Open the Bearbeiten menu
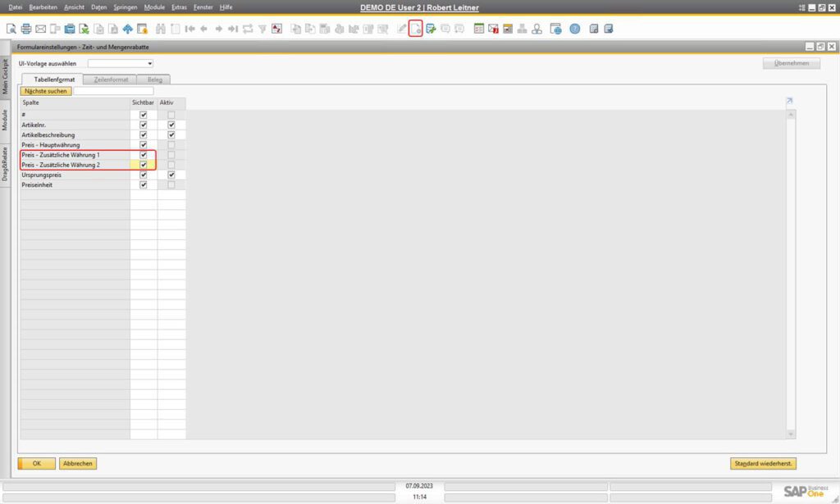 (x=43, y=7)
